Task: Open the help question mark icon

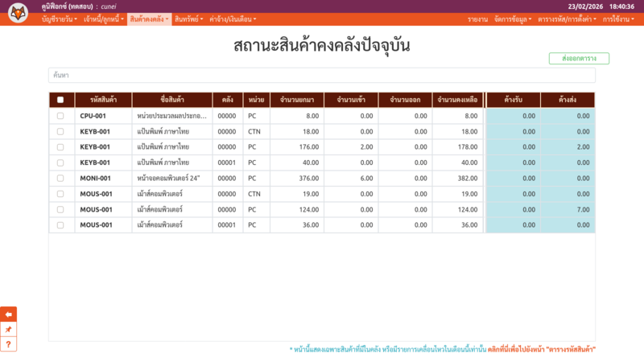Action: (8, 344)
